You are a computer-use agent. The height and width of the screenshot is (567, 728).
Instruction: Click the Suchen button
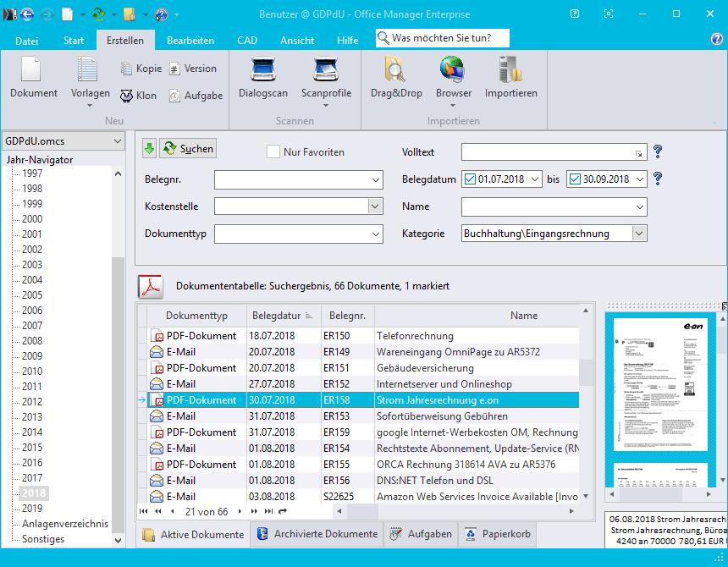click(x=188, y=149)
